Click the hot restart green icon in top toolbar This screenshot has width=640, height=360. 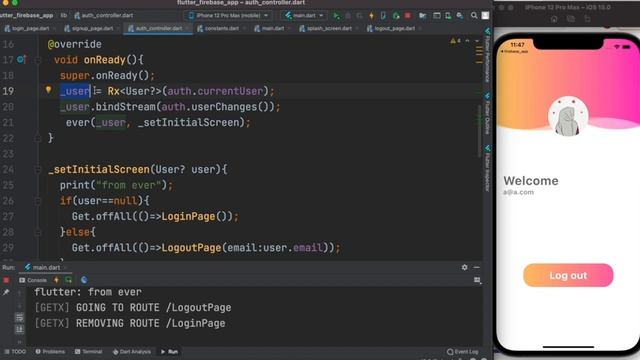point(396,16)
